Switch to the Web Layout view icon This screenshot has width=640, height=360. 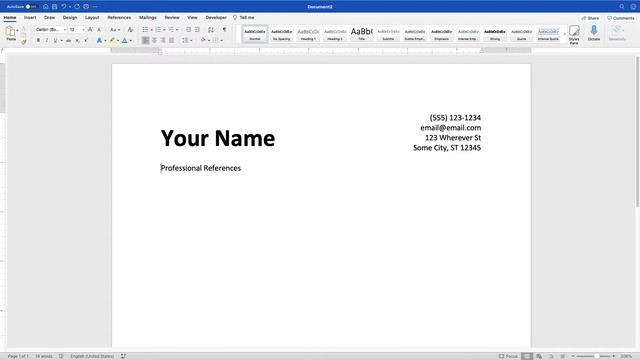[539, 356]
